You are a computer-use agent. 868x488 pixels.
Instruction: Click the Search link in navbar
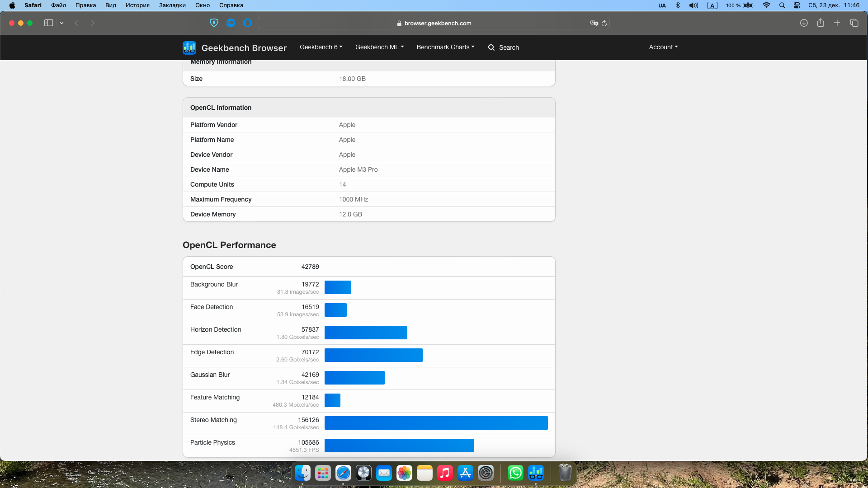[x=504, y=47]
